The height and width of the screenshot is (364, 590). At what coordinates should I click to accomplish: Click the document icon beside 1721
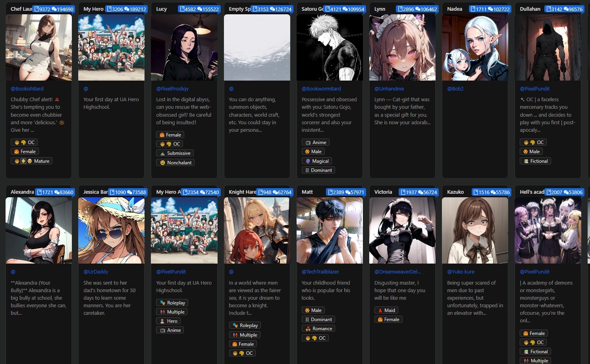click(39, 192)
